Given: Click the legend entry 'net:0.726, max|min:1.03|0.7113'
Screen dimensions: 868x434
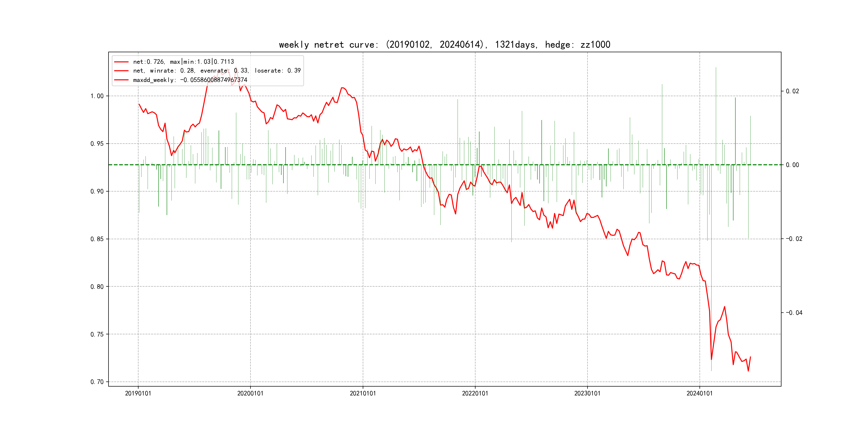Looking at the screenshot, I should 183,62.
